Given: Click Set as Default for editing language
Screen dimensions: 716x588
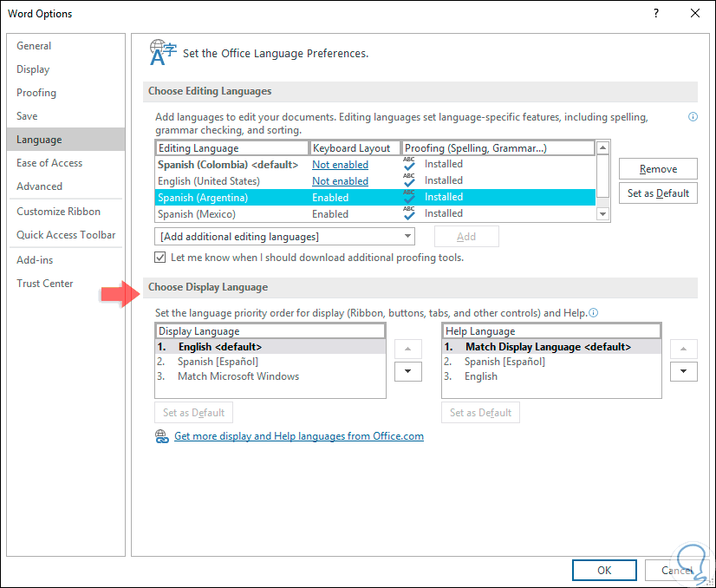Looking at the screenshot, I should [658, 193].
